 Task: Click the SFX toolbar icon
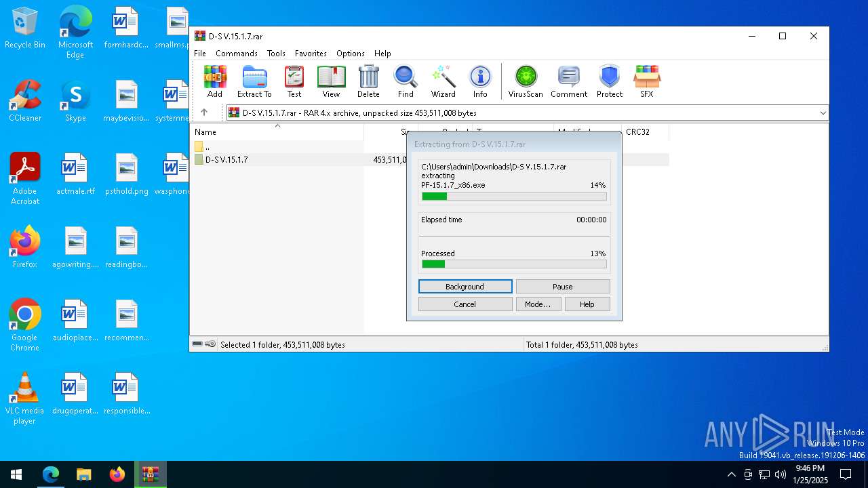pos(647,82)
